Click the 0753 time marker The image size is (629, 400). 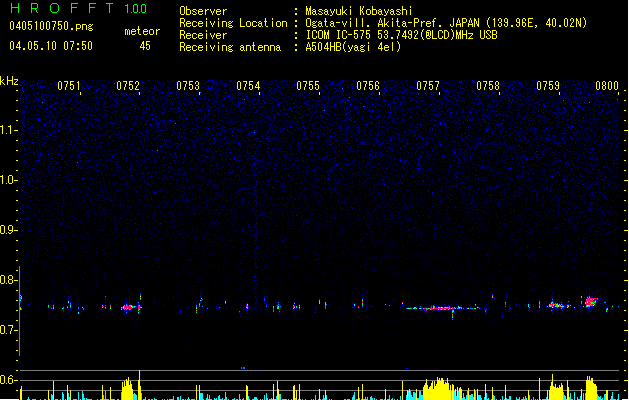point(188,86)
